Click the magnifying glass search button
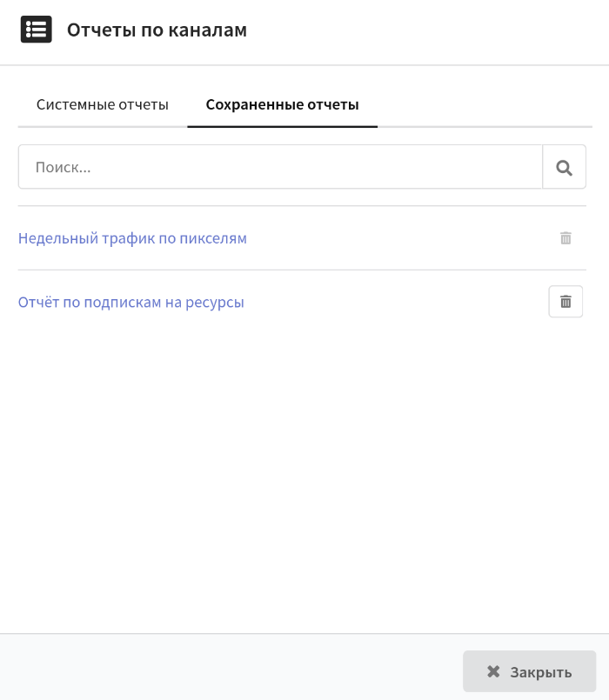This screenshot has height=700, width=609. (564, 167)
